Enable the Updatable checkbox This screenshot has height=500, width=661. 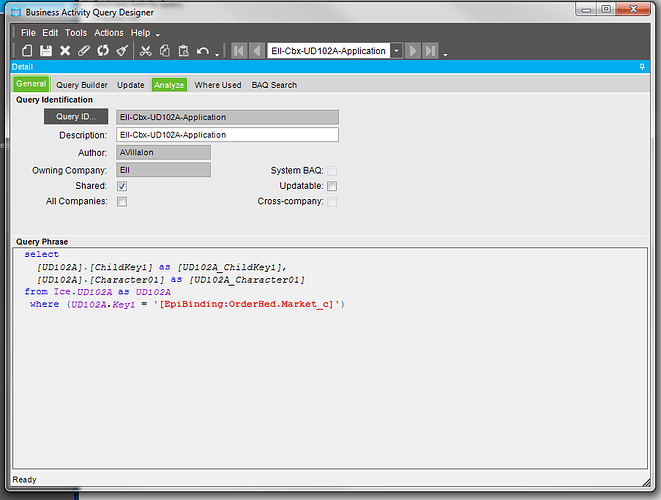(x=332, y=186)
